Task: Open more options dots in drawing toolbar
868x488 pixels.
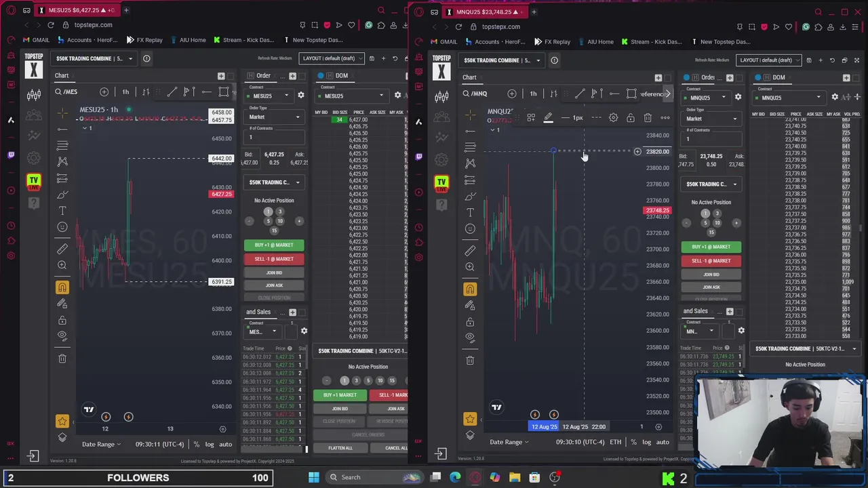Action: pos(665,118)
